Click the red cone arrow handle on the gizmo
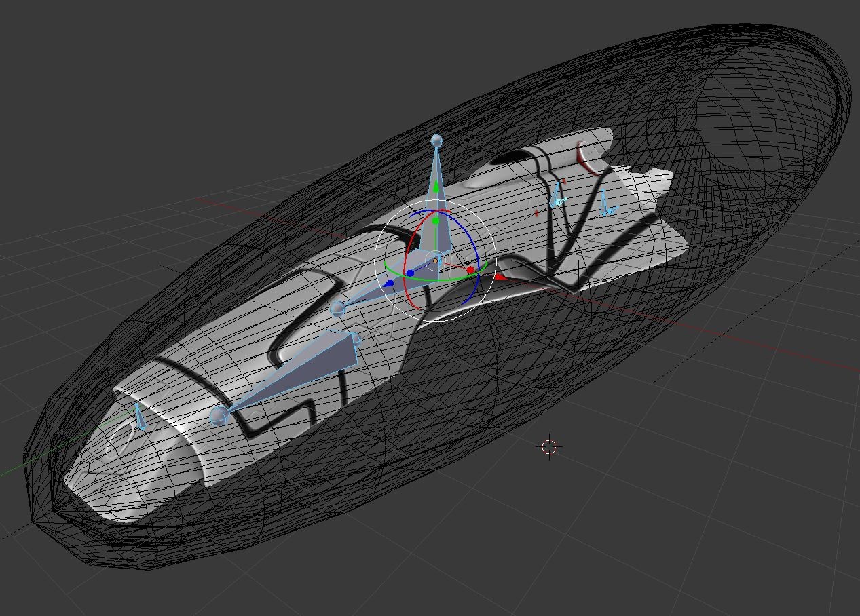Screen dimensions: 860x616 500,277
